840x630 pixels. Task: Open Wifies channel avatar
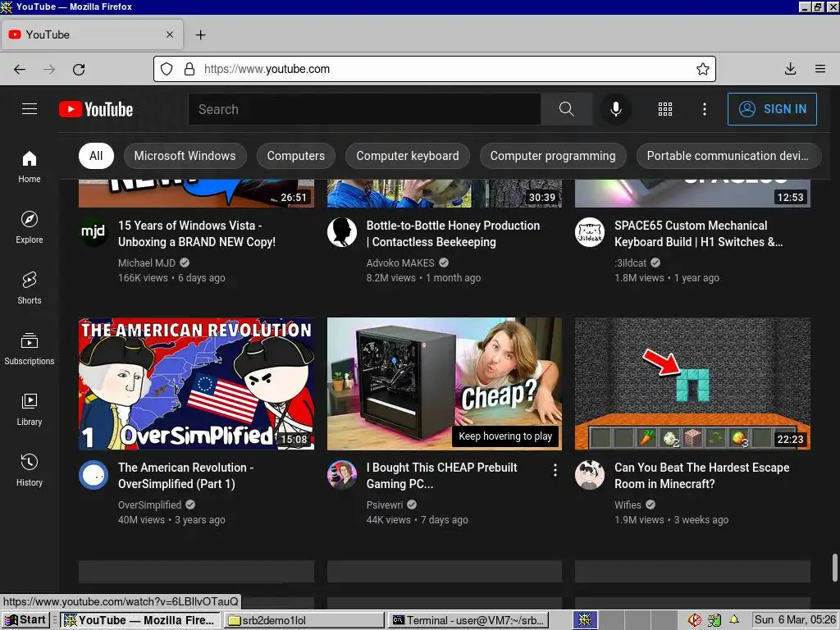589,475
